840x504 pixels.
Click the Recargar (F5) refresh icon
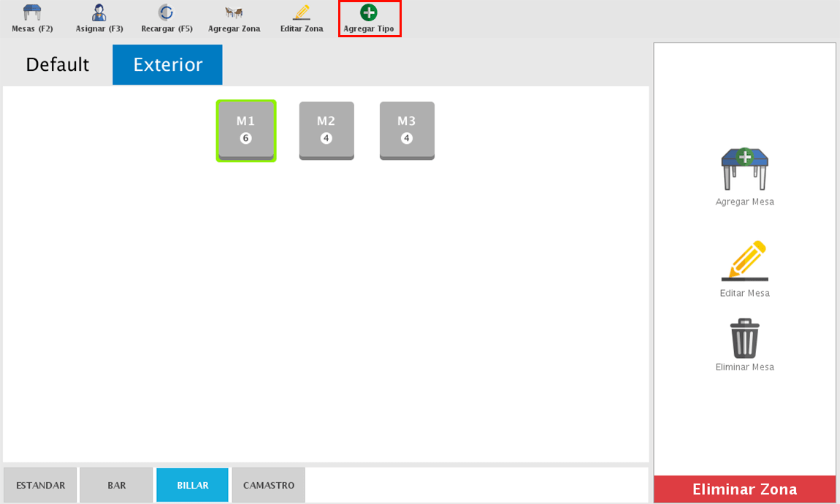click(x=167, y=13)
